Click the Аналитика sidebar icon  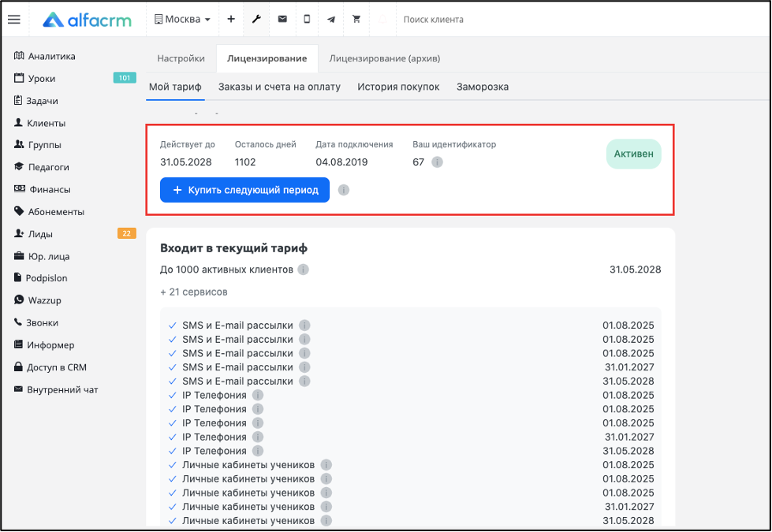point(19,55)
